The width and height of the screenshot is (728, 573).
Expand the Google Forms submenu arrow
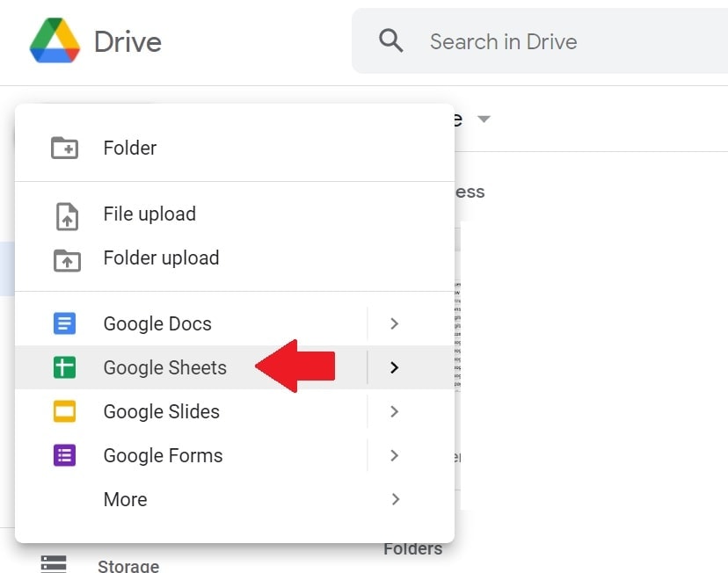(394, 455)
